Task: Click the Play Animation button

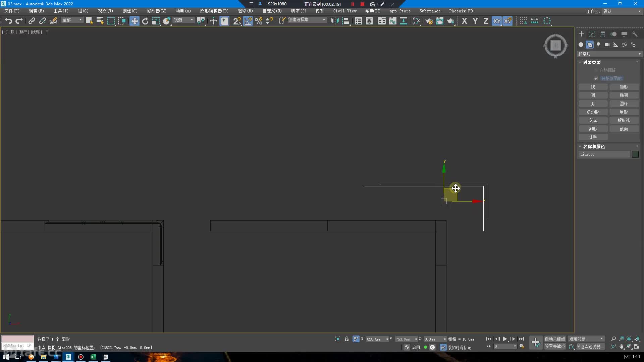Action: tap(505, 339)
